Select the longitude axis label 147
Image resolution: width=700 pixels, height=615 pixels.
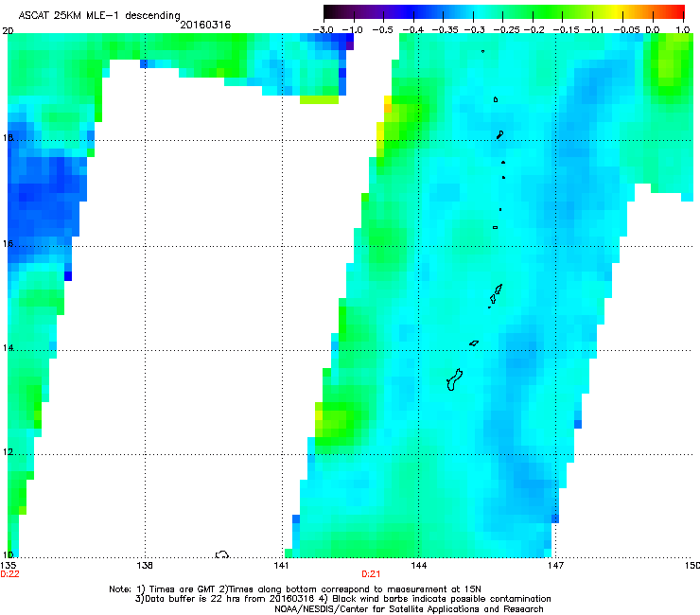[x=555, y=566]
